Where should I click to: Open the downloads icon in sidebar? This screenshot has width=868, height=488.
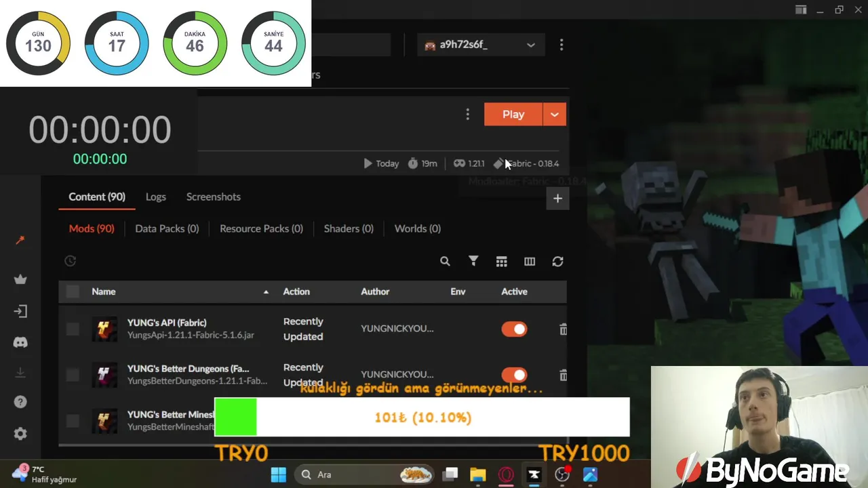(20, 372)
